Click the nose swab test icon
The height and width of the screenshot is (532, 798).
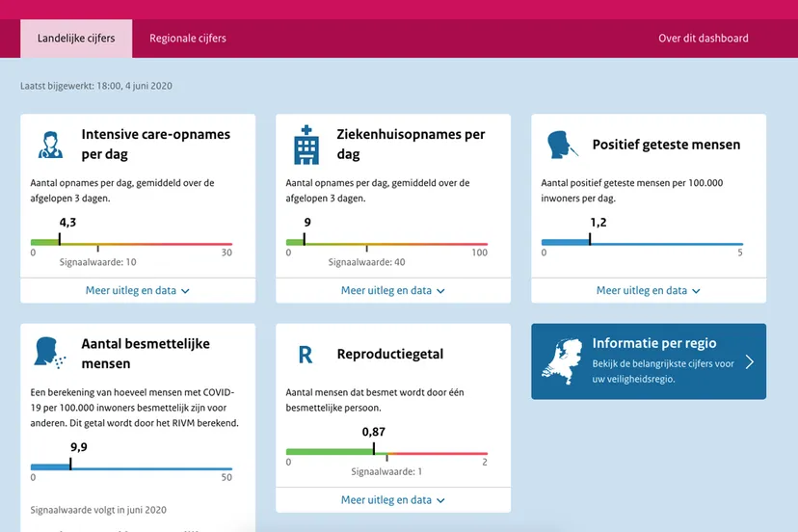click(x=562, y=146)
